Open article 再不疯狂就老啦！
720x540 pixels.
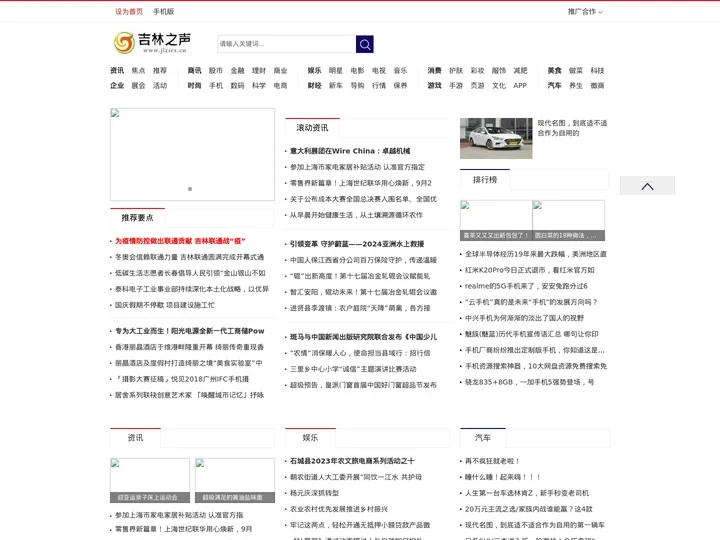492,461
